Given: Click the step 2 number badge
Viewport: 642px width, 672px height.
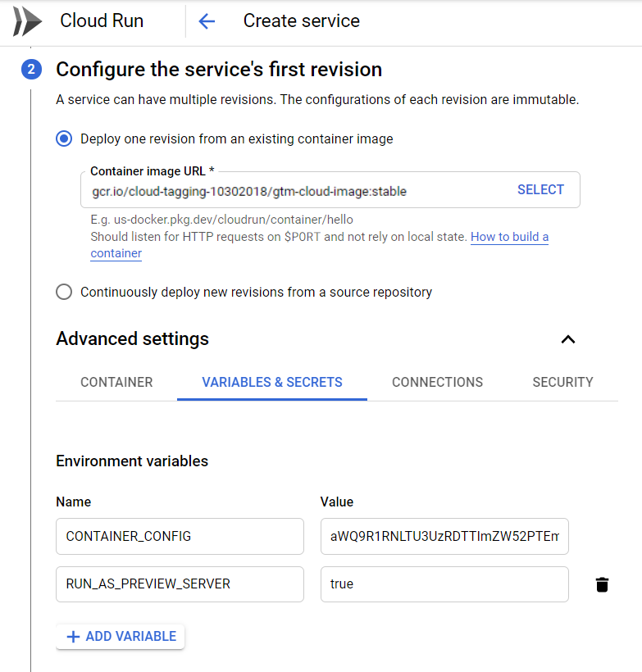Looking at the screenshot, I should tap(31, 70).
